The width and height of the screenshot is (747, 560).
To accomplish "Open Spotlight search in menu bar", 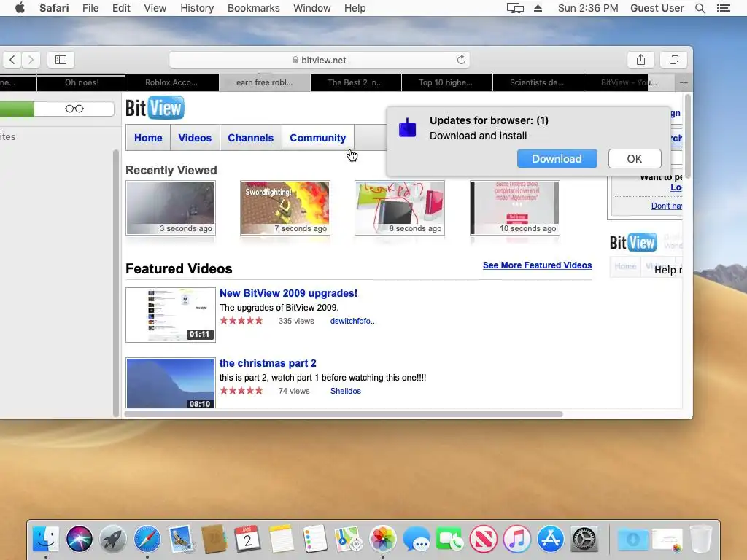I will [x=700, y=8].
